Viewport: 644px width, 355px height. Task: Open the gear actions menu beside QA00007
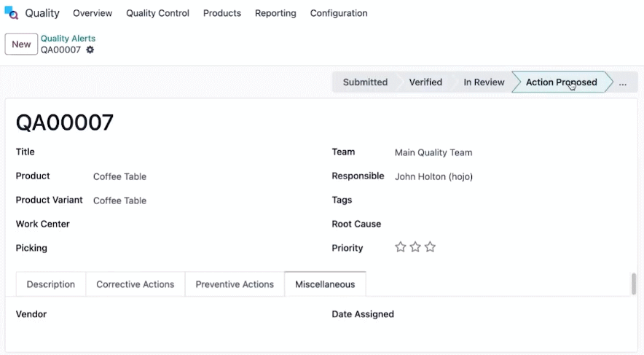[x=90, y=50]
